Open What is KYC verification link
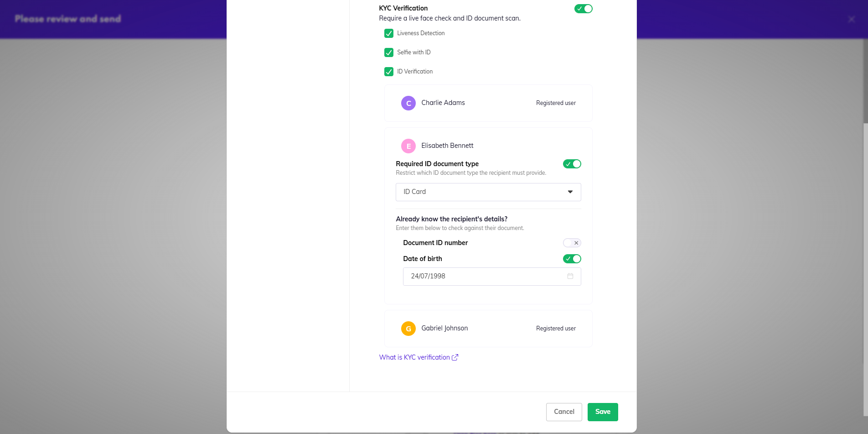This screenshot has height=434, width=868. tap(414, 357)
